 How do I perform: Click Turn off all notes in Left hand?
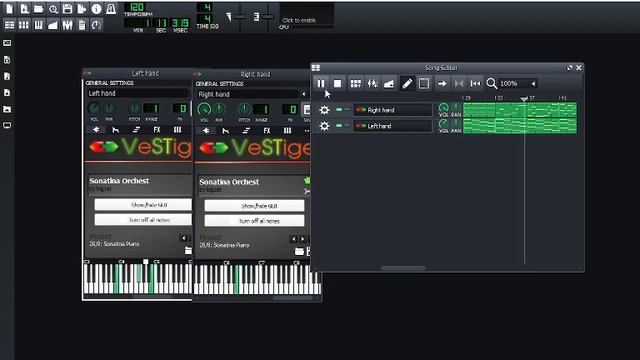coord(143,220)
